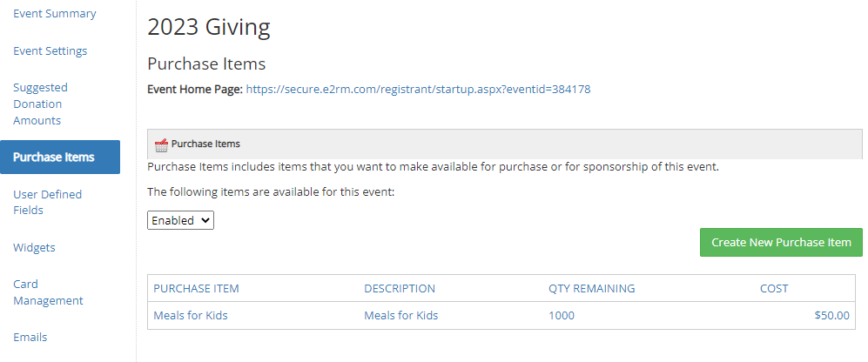Click the 1000 quantity remaining value
The width and height of the screenshot is (868, 362).
click(562, 316)
